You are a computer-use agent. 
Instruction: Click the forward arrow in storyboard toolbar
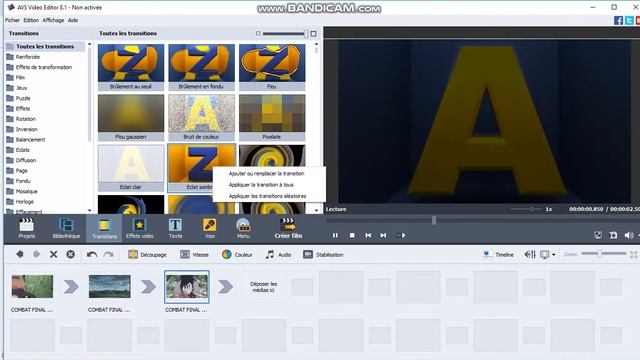tap(36, 254)
